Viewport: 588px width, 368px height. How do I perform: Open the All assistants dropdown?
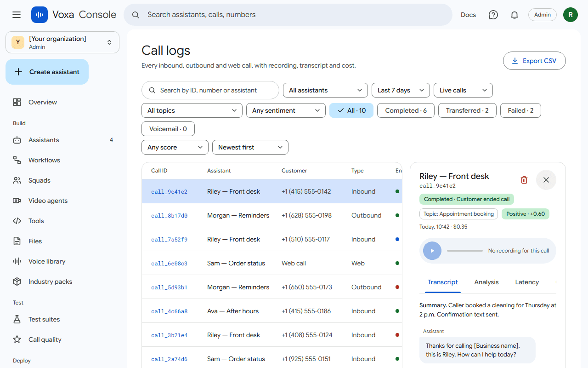(x=326, y=90)
